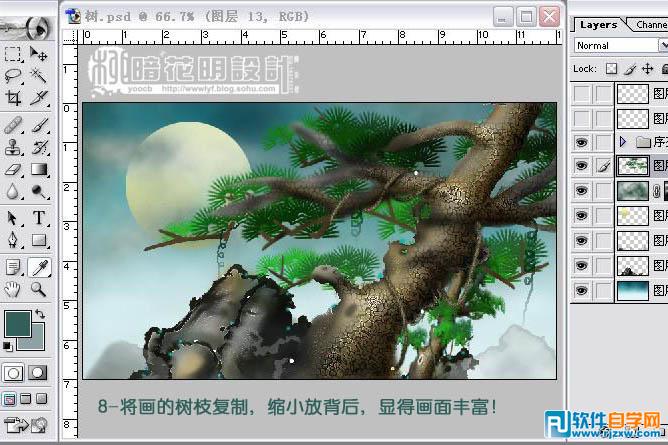Switch to the Channels tab
668x445 pixels.
click(x=651, y=24)
